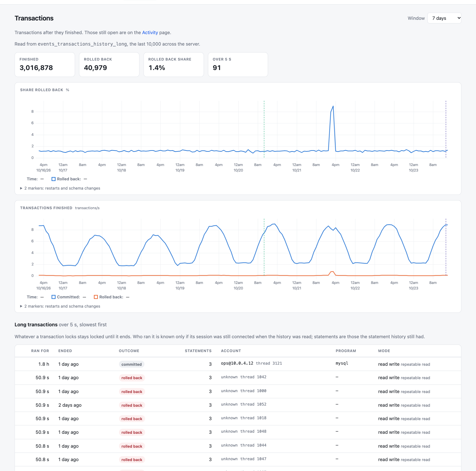The height and width of the screenshot is (471, 476).
Task: Click the spike peak in Share Rolled Back chart
Action: pyautogui.click(x=333, y=106)
